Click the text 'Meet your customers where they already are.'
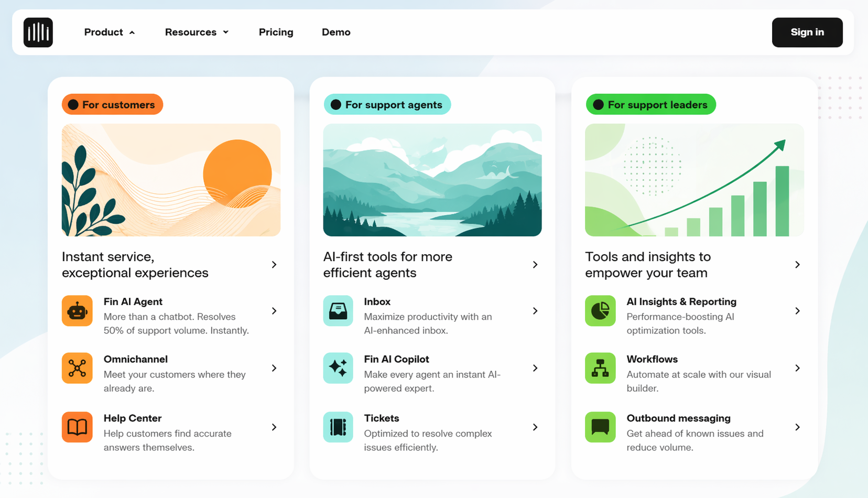This screenshot has width=868, height=498. point(175,381)
